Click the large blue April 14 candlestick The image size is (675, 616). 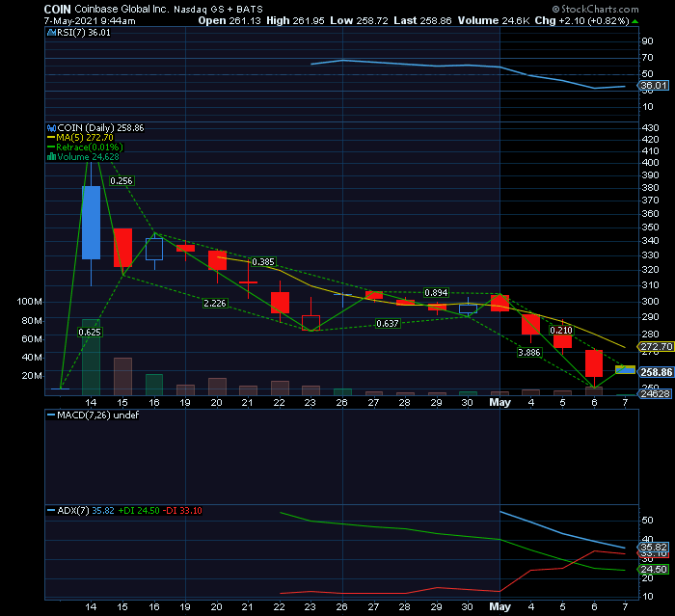coord(91,223)
